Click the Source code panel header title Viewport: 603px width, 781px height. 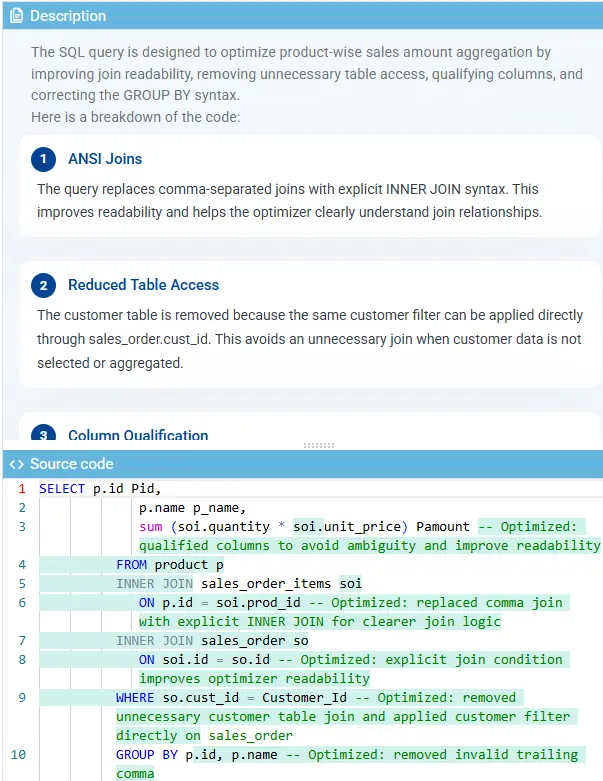click(72, 464)
